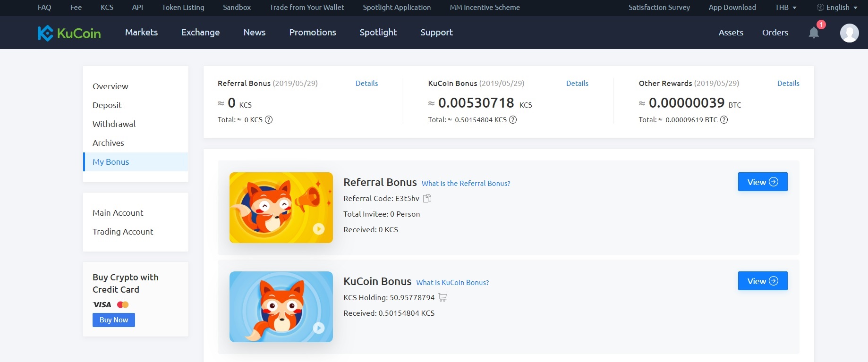Open the App Download link
The width and height of the screenshot is (868, 362).
tap(732, 8)
